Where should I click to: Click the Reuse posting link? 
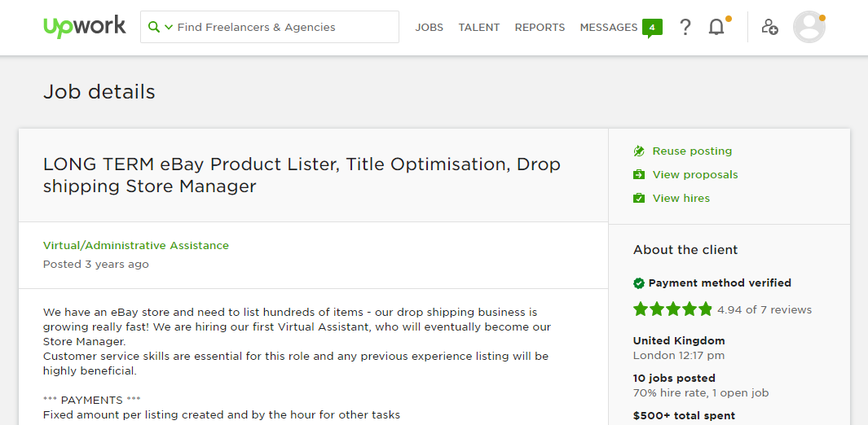click(x=692, y=151)
